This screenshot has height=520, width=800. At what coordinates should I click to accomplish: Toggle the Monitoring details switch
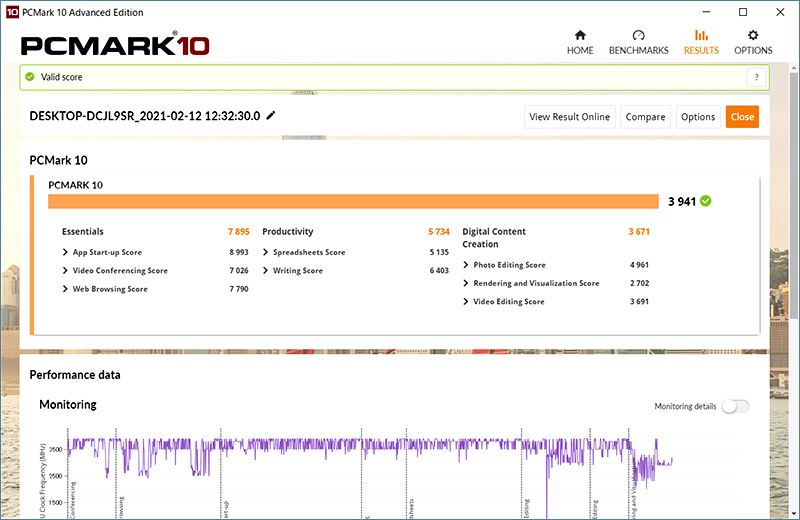(735, 406)
